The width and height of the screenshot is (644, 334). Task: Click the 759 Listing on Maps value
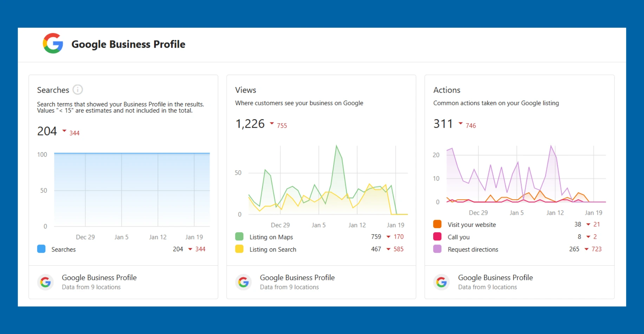(x=376, y=237)
